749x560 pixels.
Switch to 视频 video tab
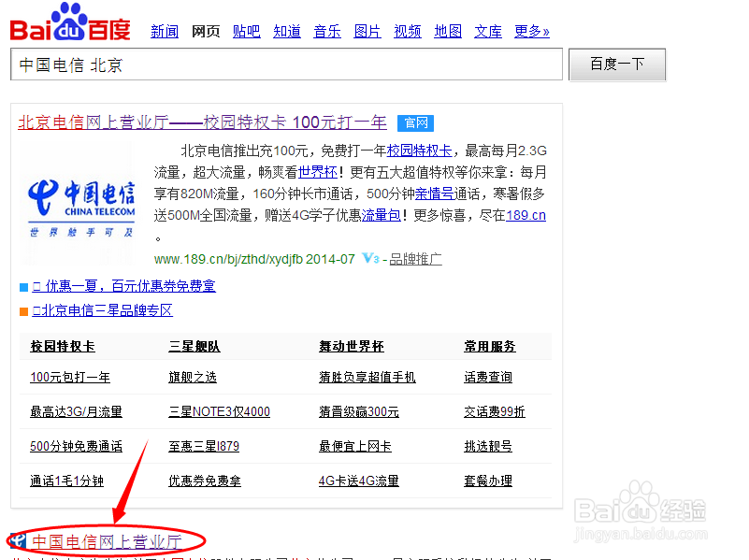[x=408, y=32]
